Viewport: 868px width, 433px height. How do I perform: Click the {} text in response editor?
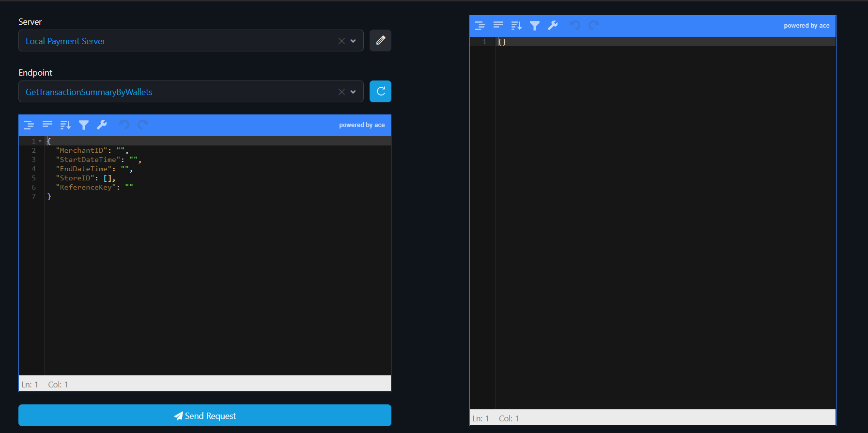pos(502,42)
